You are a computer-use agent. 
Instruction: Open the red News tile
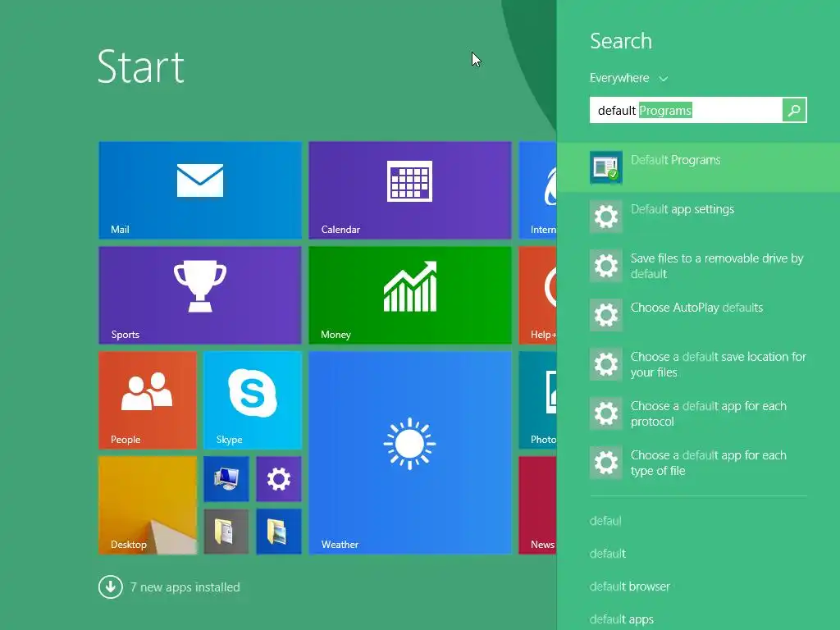point(537,504)
